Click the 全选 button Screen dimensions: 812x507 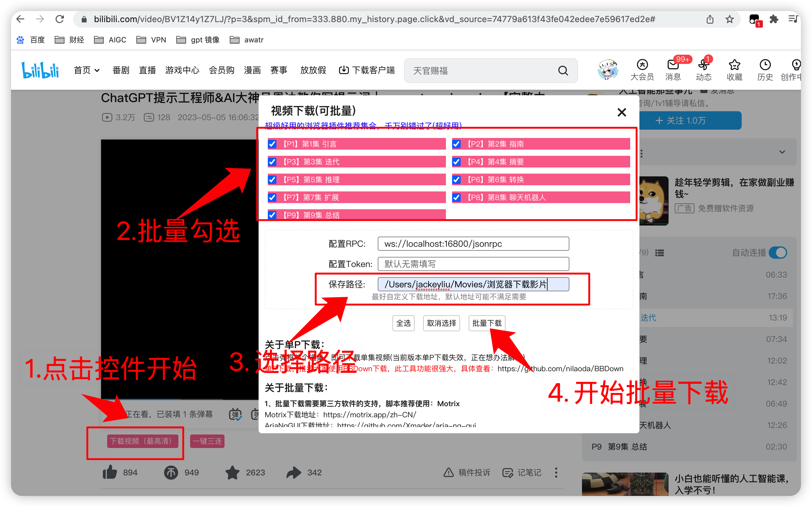(x=403, y=323)
